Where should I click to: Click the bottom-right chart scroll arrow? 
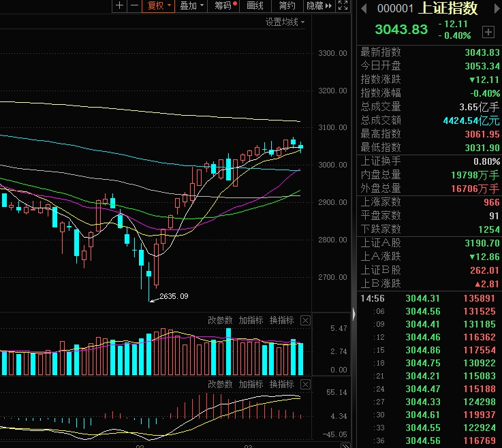pyautogui.click(x=345, y=445)
